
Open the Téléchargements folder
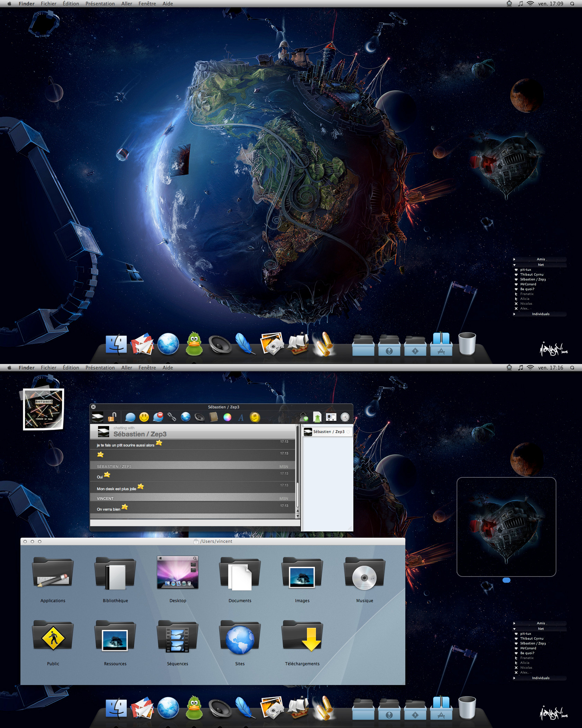click(x=302, y=642)
